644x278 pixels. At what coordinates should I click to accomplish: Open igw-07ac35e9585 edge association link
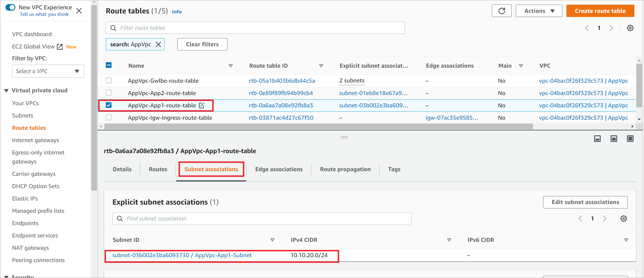452,118
